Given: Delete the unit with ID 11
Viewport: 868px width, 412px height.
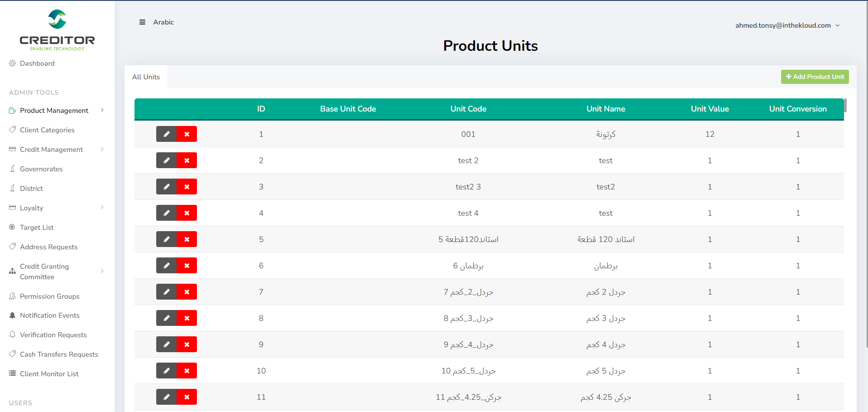Looking at the screenshot, I should (187, 397).
